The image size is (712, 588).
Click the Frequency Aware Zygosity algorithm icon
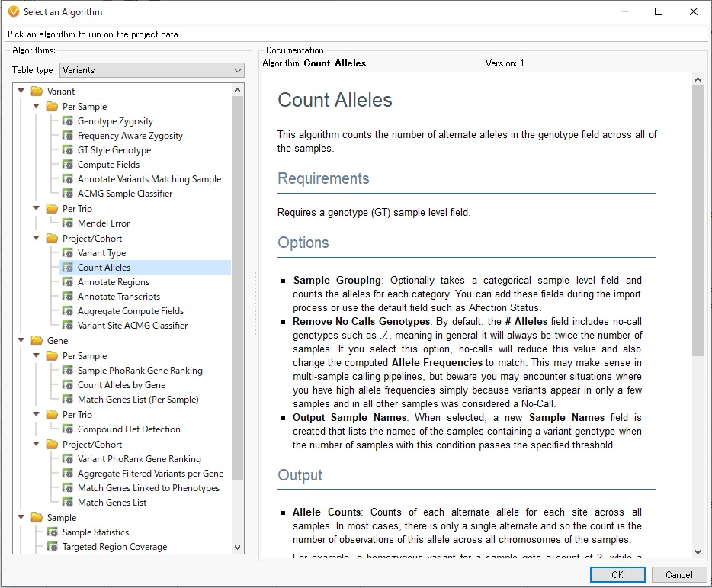tap(68, 136)
